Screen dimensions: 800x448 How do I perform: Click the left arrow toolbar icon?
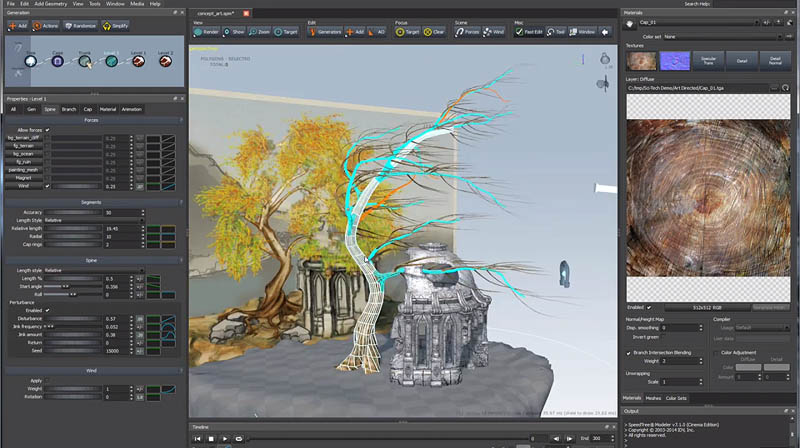(x=605, y=32)
